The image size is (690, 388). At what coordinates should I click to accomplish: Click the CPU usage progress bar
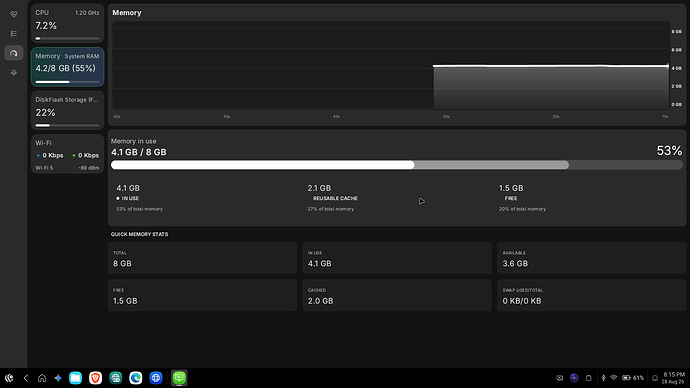[67, 38]
